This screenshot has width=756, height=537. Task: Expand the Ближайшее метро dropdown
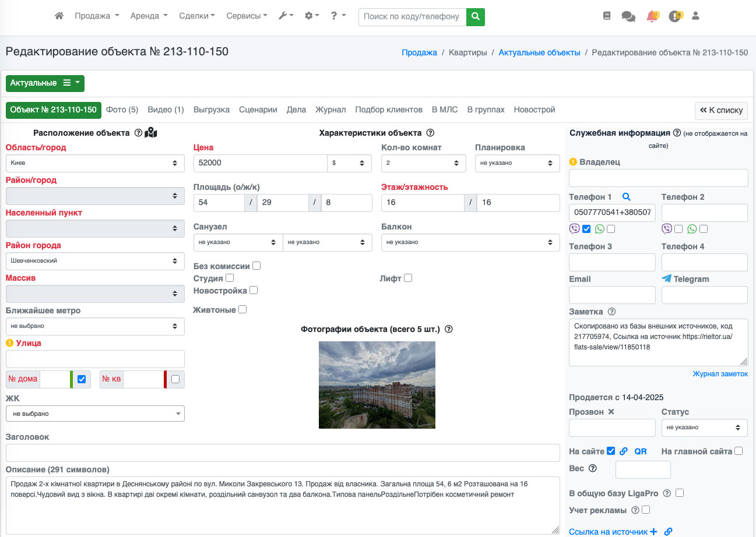pyautogui.click(x=95, y=326)
